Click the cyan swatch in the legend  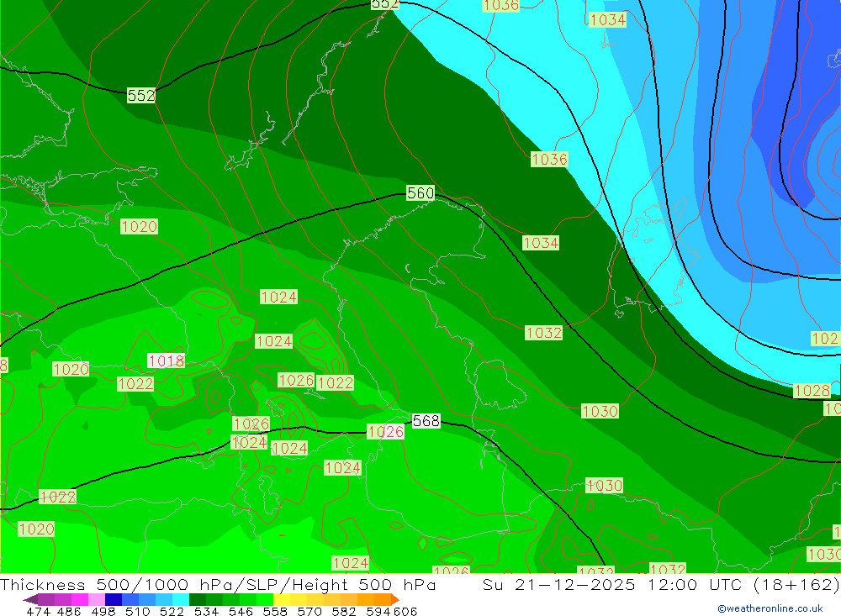181,599
